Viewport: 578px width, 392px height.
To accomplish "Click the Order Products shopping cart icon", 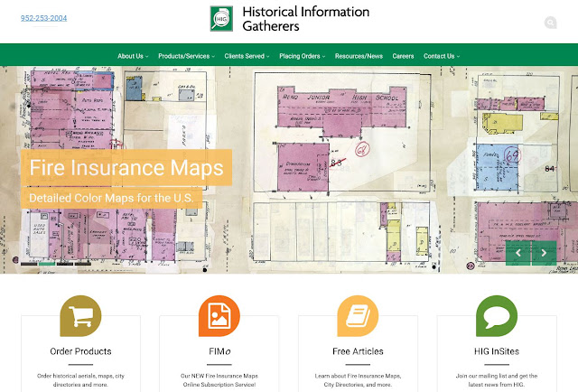I will point(80,316).
